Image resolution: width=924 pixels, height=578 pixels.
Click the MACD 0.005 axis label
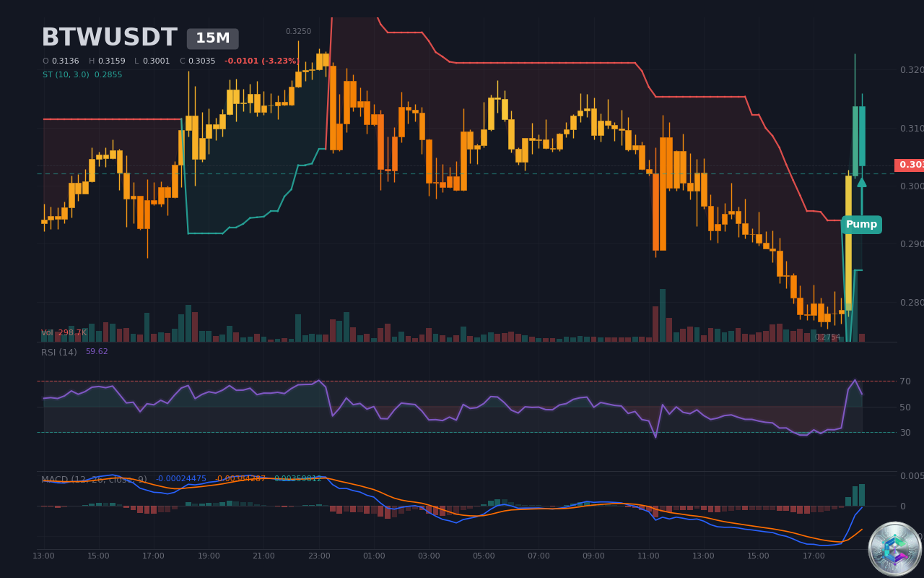click(x=911, y=476)
